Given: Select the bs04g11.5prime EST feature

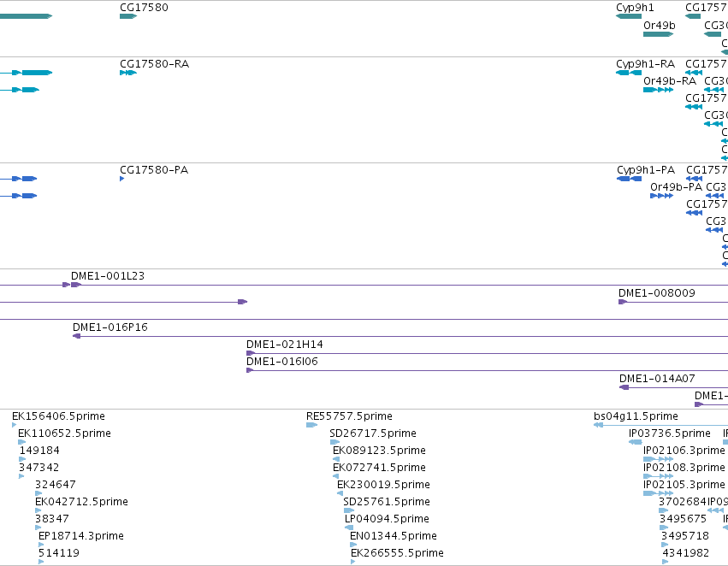Looking at the screenshot, I should [x=660, y=425].
